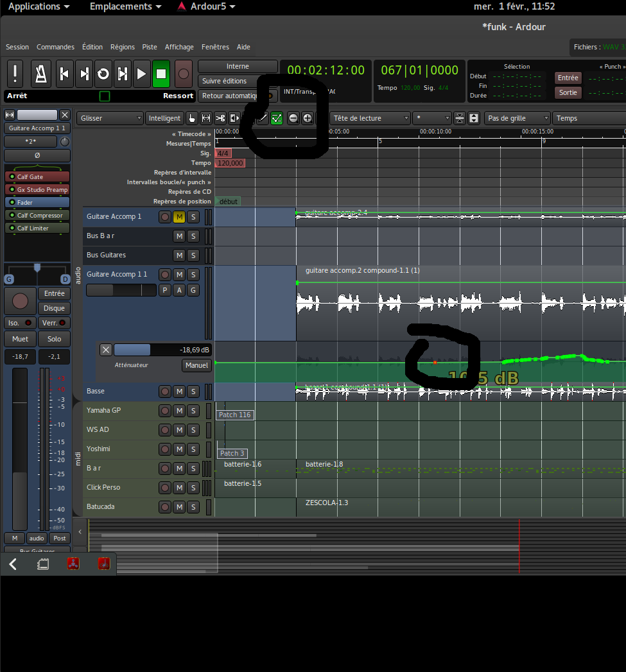The height and width of the screenshot is (672, 626).
Task: Expand the Pas de grille dropdown
Action: click(517, 118)
